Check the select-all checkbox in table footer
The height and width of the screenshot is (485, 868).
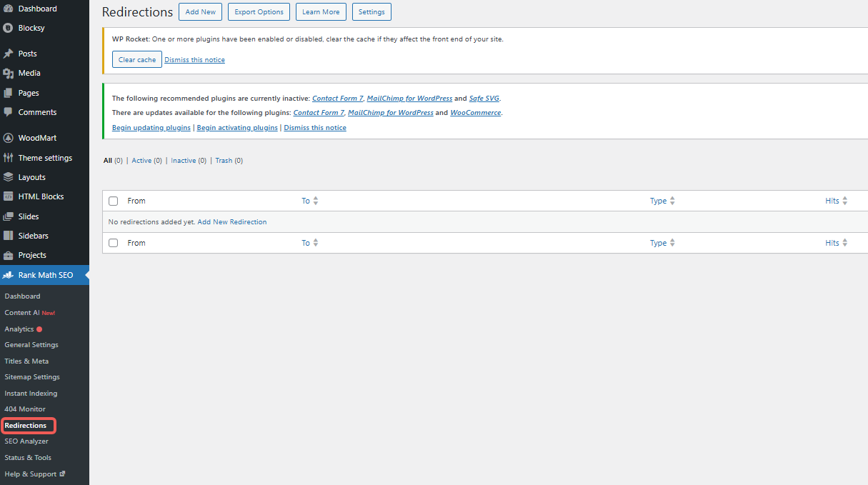pyautogui.click(x=114, y=243)
